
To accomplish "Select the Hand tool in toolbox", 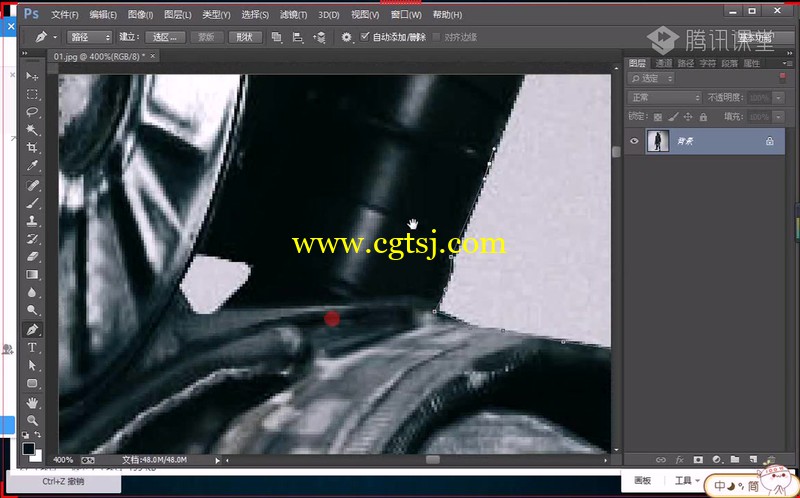I will 32,403.
